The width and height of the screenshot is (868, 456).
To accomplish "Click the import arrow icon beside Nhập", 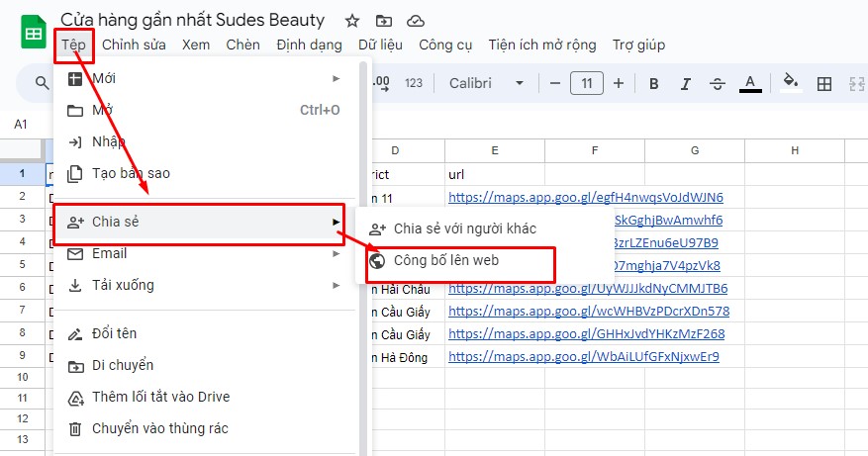I will click(75, 142).
